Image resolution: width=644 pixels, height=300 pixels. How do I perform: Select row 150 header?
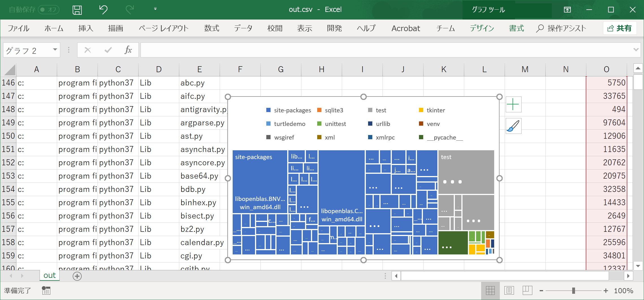(x=8, y=136)
